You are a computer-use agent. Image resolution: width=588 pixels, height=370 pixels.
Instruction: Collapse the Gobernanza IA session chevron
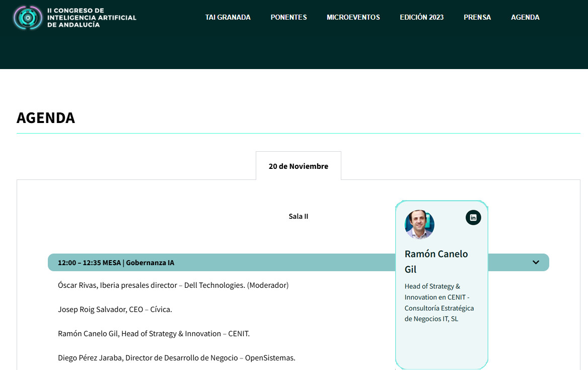[x=536, y=262]
